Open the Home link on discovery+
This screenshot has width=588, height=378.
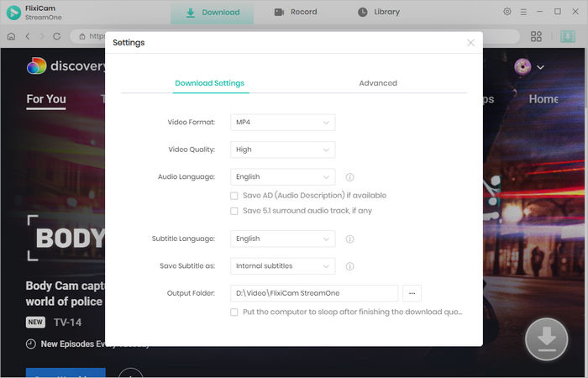[x=543, y=99]
